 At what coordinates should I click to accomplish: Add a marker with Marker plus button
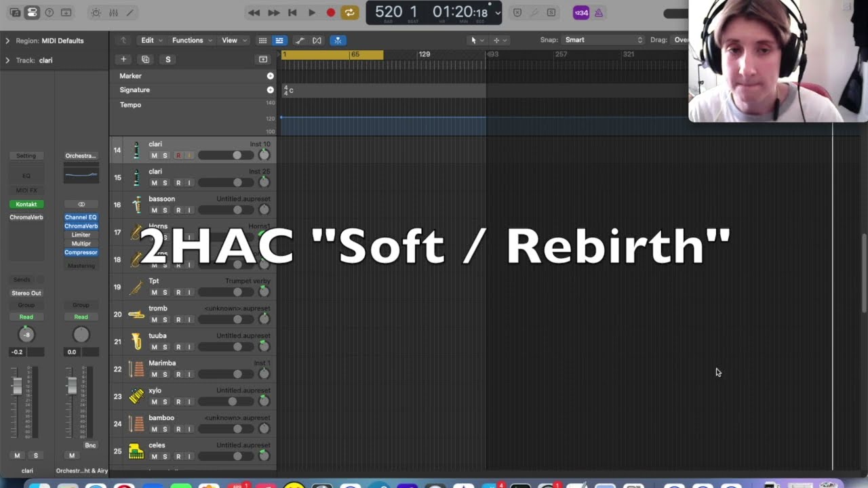pos(271,76)
